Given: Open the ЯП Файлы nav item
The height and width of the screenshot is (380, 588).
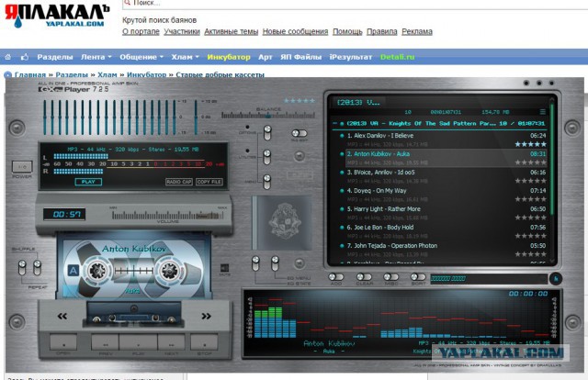Looking at the screenshot, I should click(x=300, y=57).
